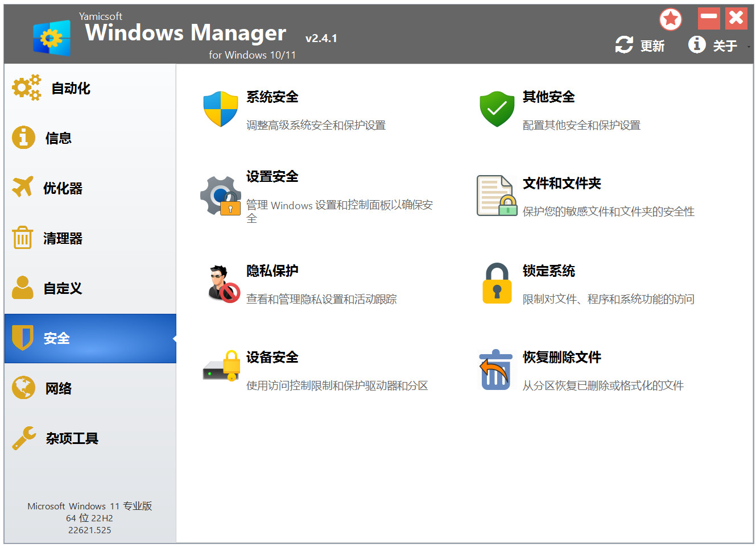The width and height of the screenshot is (756, 548).
Task: Switch to the 清理器 section label
Action: [x=63, y=238]
